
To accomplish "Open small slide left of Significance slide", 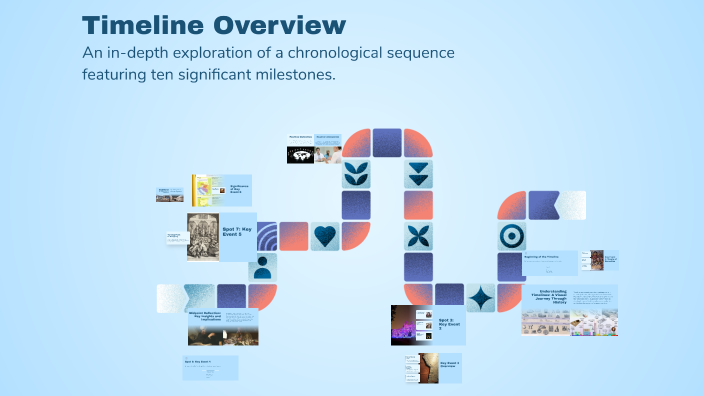I will pos(170,195).
